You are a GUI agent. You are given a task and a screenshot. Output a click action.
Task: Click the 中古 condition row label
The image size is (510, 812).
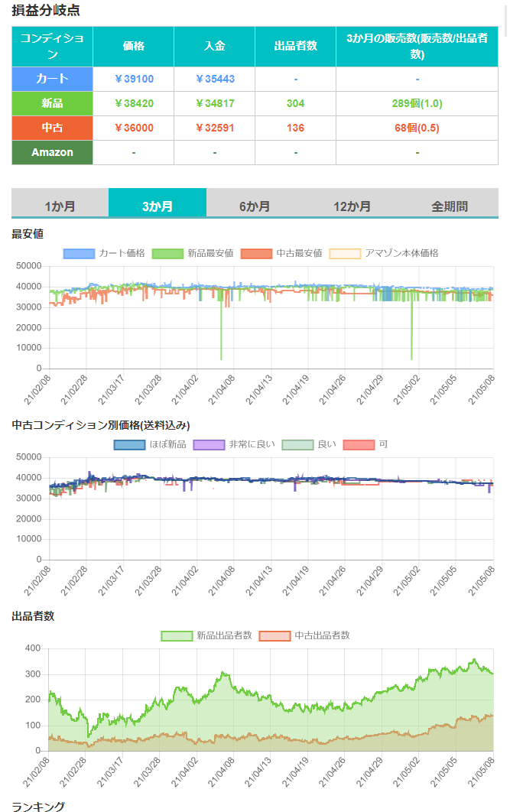(x=52, y=128)
